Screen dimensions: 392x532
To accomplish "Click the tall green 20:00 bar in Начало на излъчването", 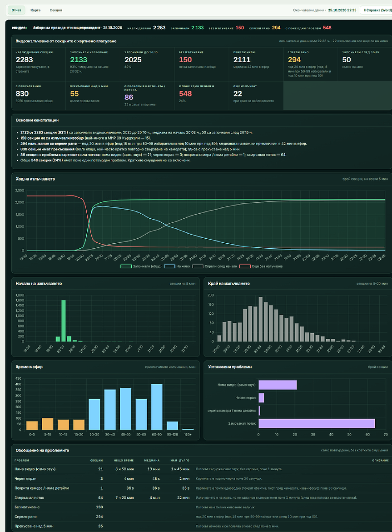I will 63,321.
